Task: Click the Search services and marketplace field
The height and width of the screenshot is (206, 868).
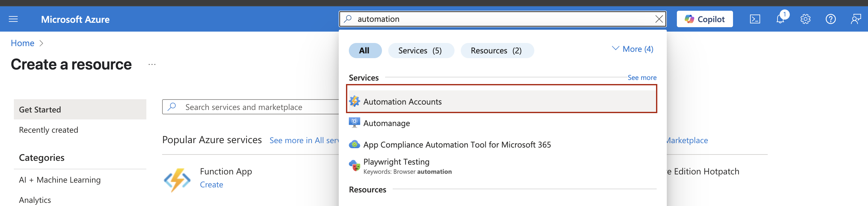Action: pos(250,107)
